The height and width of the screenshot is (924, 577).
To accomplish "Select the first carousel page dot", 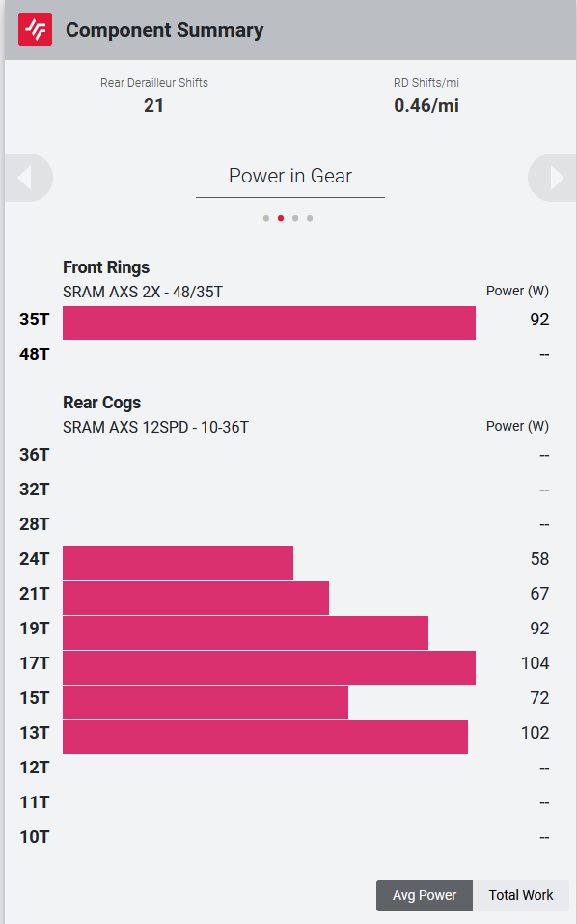I will click(266, 218).
